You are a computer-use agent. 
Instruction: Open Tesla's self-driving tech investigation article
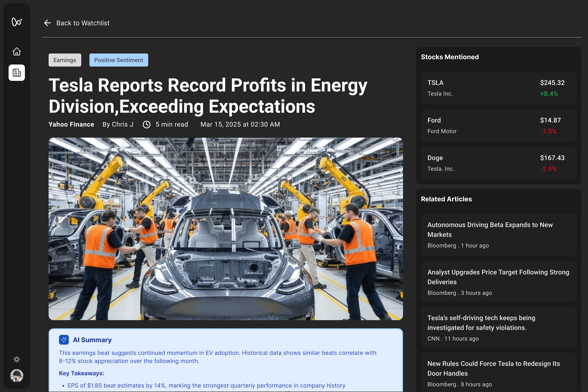coord(498,327)
